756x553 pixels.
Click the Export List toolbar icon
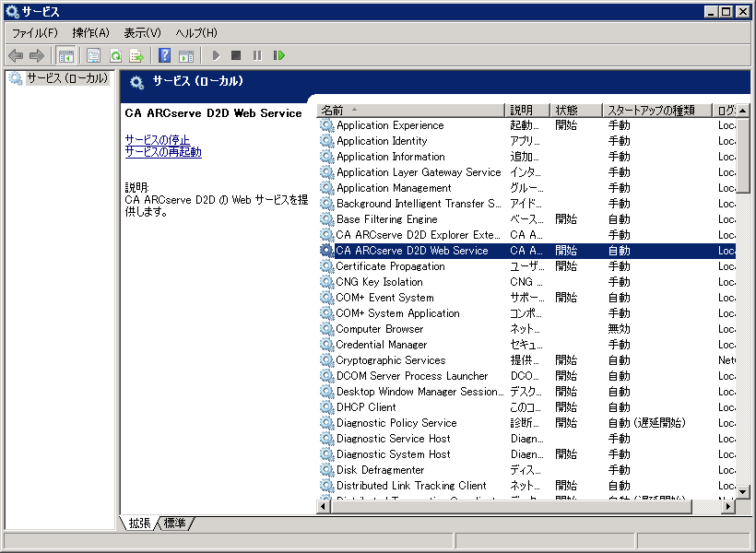(x=137, y=55)
